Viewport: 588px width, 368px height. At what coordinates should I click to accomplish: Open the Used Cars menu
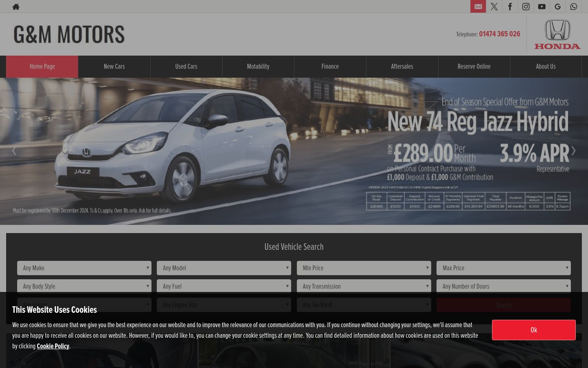point(186,66)
